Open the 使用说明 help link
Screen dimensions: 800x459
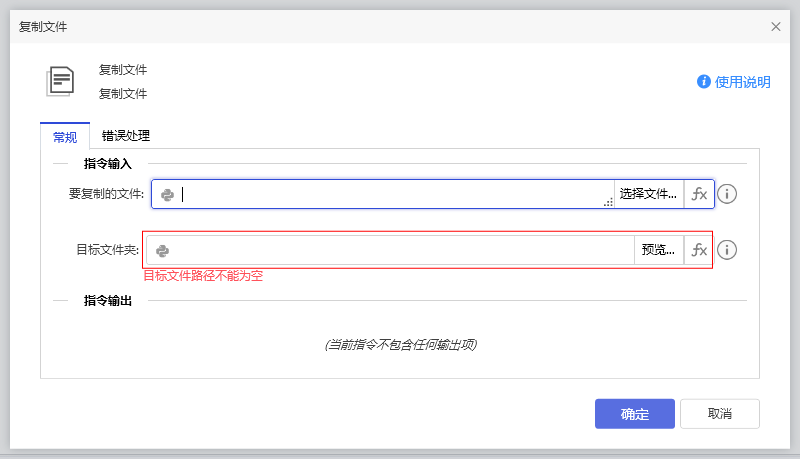742,82
